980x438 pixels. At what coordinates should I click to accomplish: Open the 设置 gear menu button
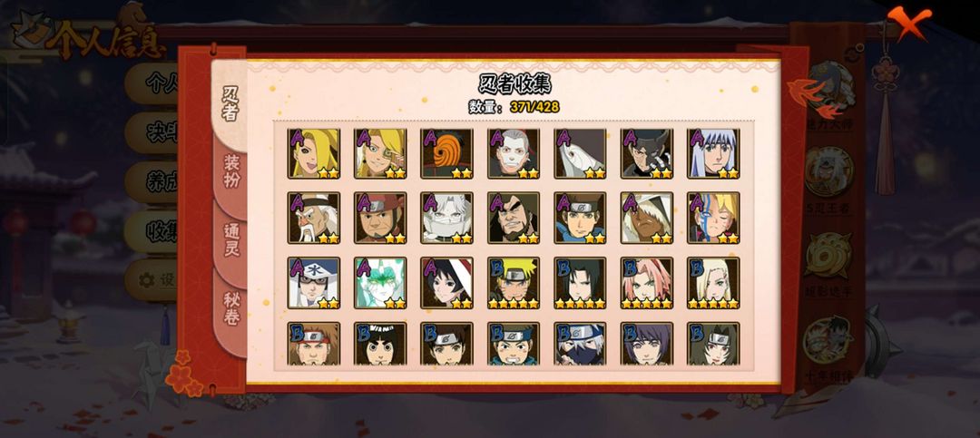click(x=152, y=280)
